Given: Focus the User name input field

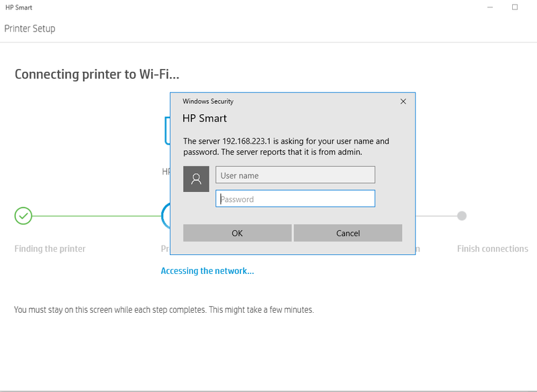Looking at the screenshot, I should click(x=295, y=175).
